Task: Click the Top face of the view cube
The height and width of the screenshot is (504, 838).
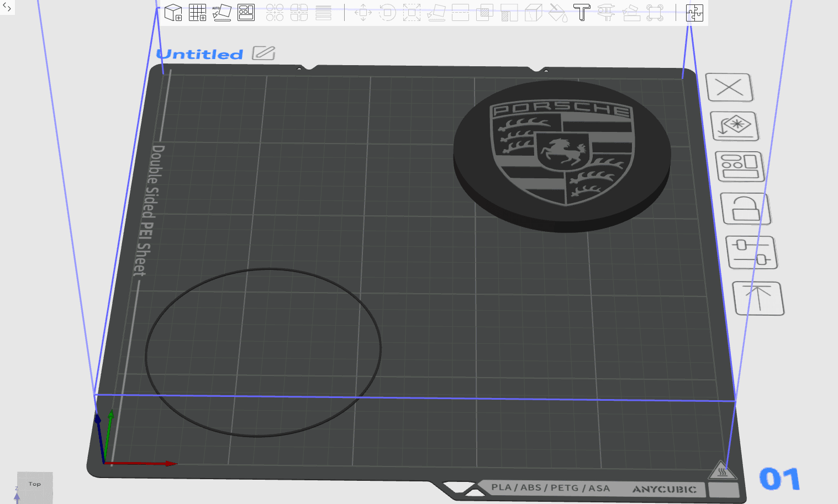Action: point(35,485)
